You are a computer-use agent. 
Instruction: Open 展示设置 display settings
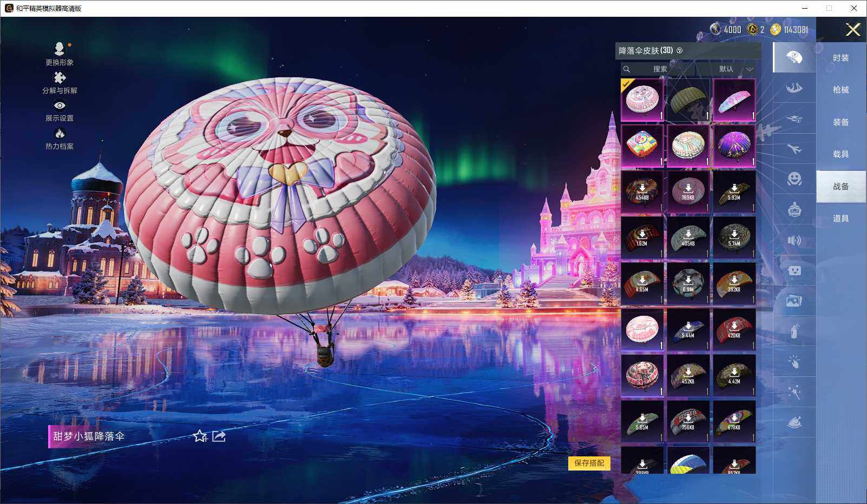point(60,106)
